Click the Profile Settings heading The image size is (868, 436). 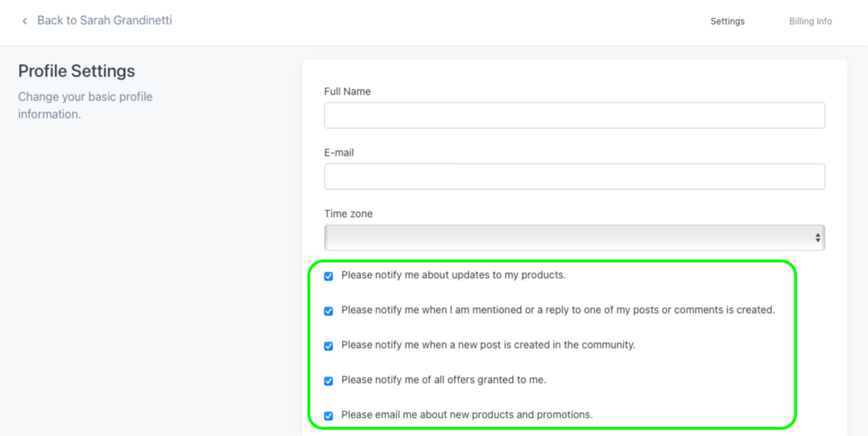tap(76, 71)
